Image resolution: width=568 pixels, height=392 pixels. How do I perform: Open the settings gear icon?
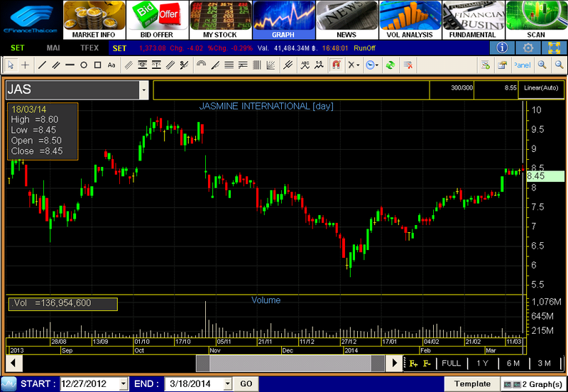[x=528, y=48]
